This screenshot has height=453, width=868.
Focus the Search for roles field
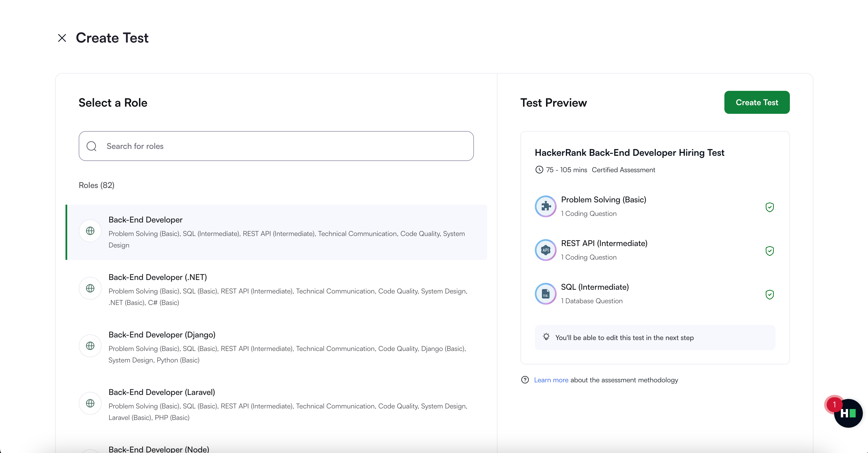pyautogui.click(x=283, y=146)
